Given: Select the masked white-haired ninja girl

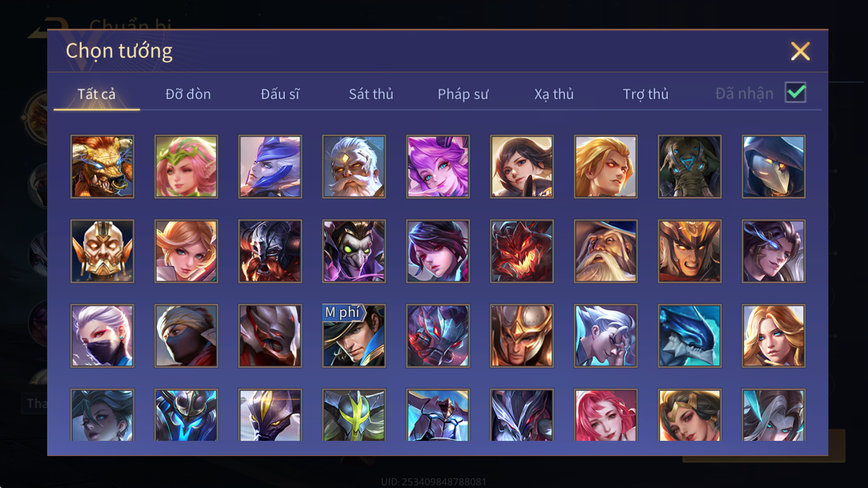Looking at the screenshot, I should pyautogui.click(x=102, y=336).
